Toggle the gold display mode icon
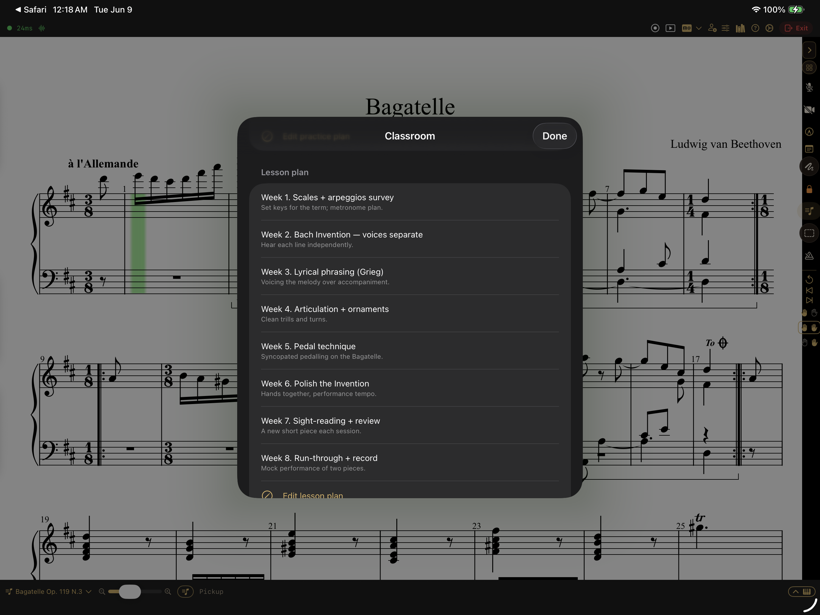Image resolution: width=820 pixels, height=615 pixels. pos(687,28)
